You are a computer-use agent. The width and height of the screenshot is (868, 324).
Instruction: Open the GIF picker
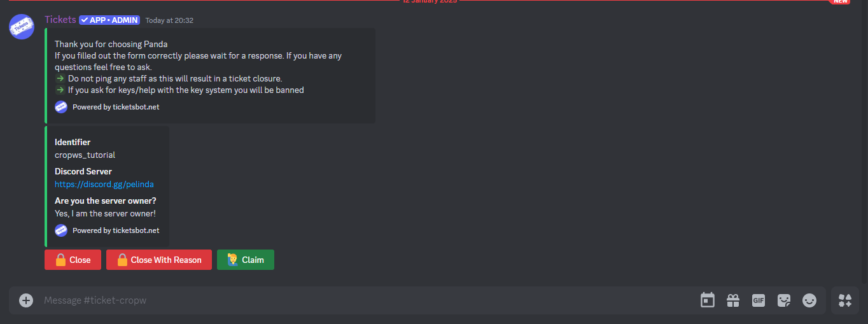759,300
